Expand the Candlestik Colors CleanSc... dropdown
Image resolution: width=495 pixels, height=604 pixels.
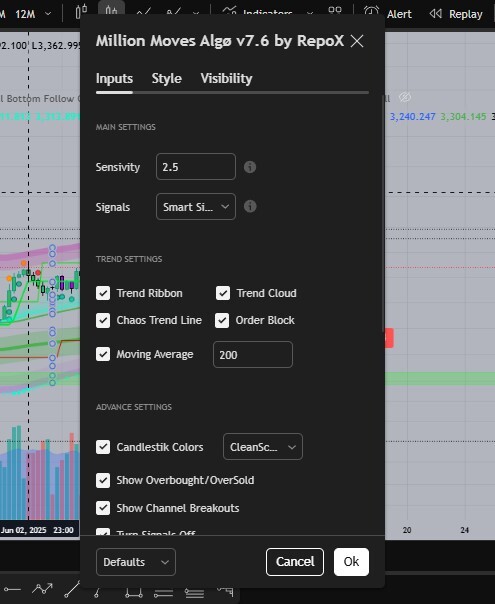click(263, 447)
